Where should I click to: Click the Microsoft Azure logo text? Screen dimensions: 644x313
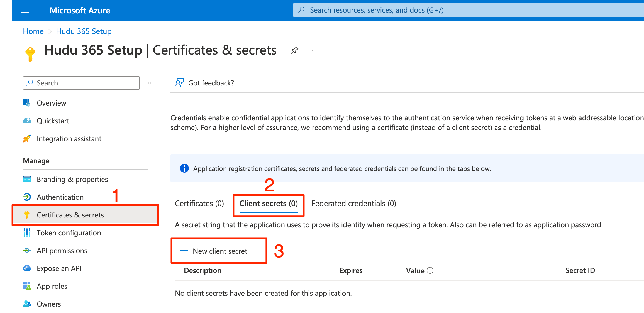click(80, 10)
